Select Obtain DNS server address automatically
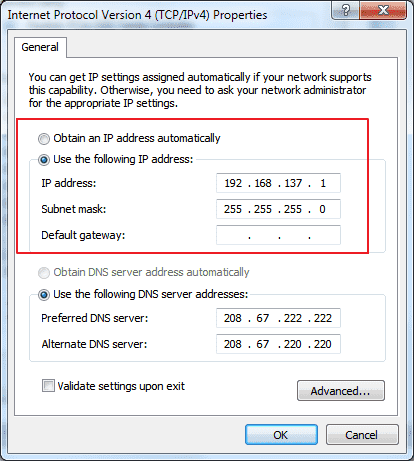Screen dimensions: 414x461 pyautogui.click(x=44, y=273)
